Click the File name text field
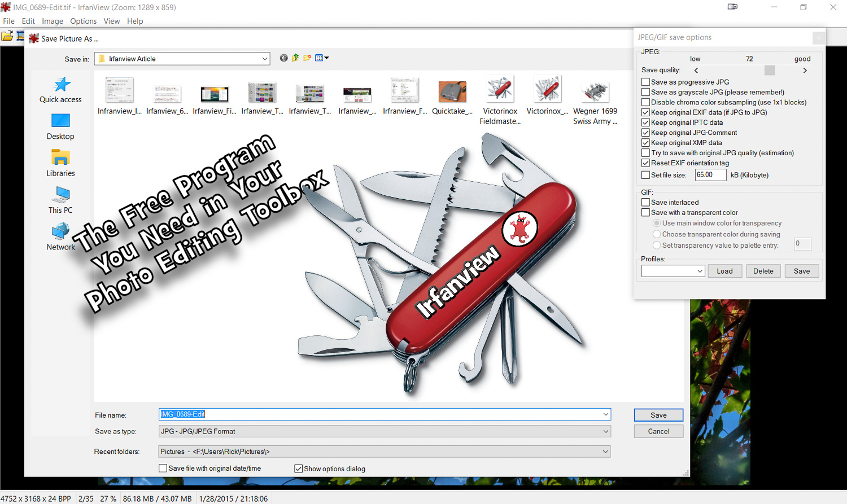The image size is (847, 504). 385,414
